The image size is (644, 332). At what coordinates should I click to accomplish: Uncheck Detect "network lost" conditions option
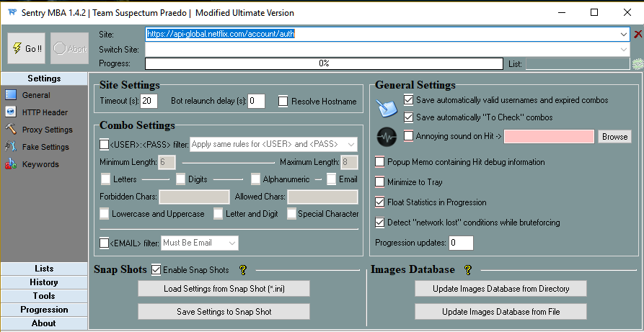pos(379,223)
